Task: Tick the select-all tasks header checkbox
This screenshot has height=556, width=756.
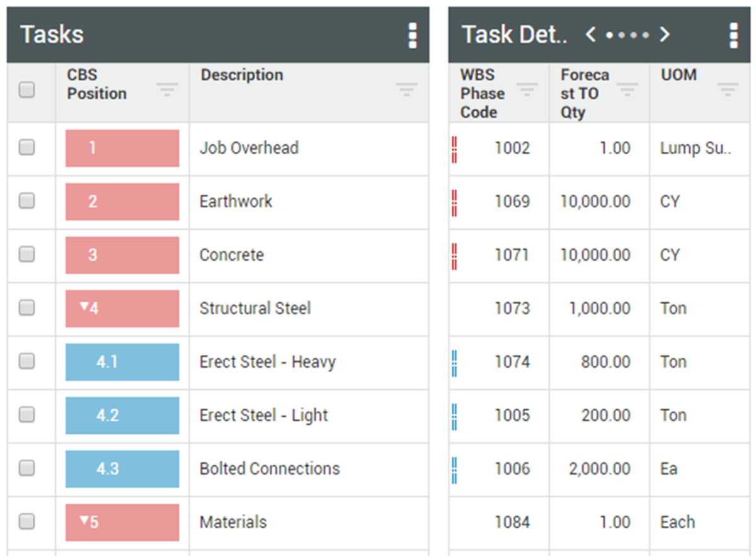Action: (x=26, y=90)
